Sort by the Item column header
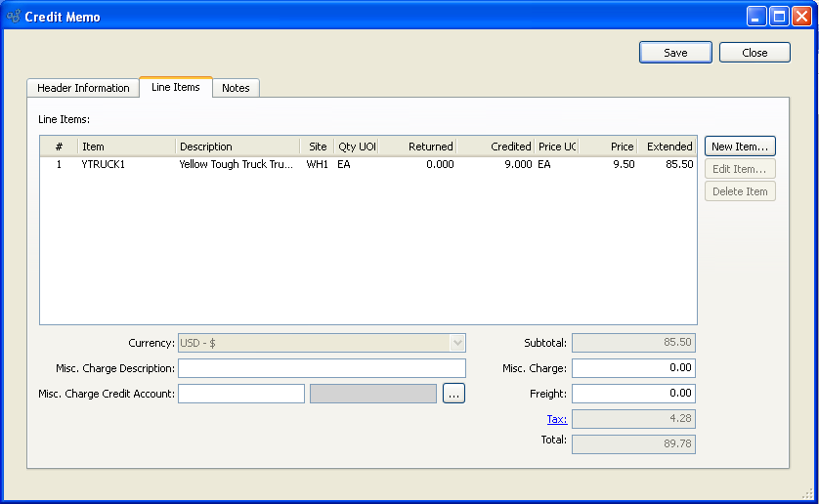 coord(126,147)
